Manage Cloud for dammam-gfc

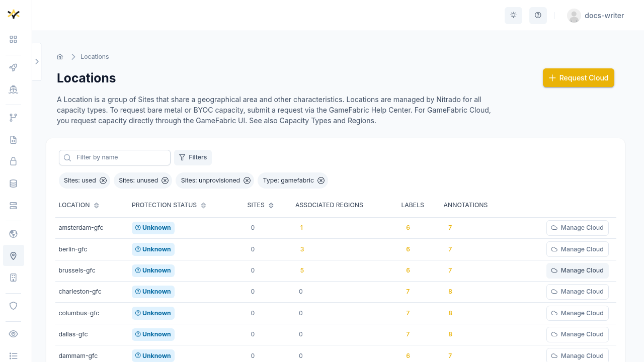point(578,355)
